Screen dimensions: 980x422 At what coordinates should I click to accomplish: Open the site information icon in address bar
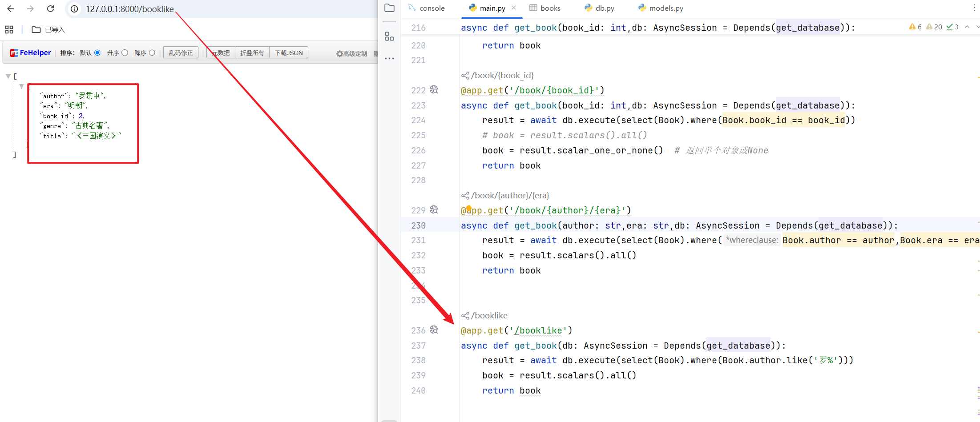[x=75, y=9]
